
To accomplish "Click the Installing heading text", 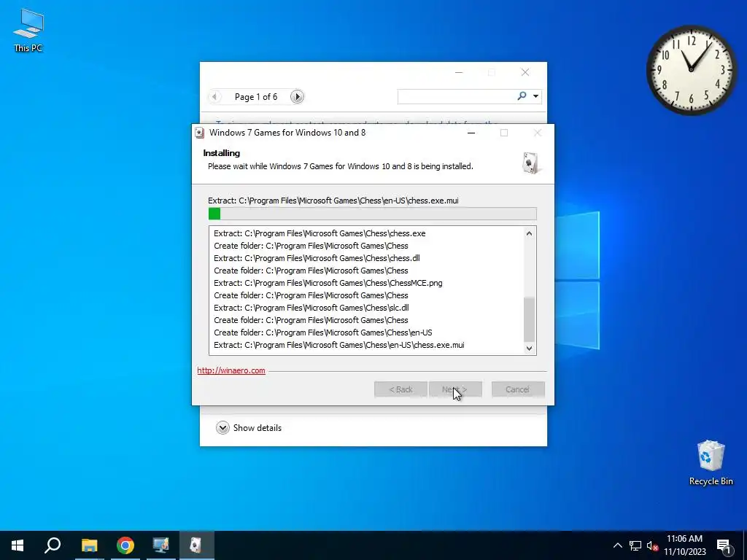I will [x=222, y=153].
